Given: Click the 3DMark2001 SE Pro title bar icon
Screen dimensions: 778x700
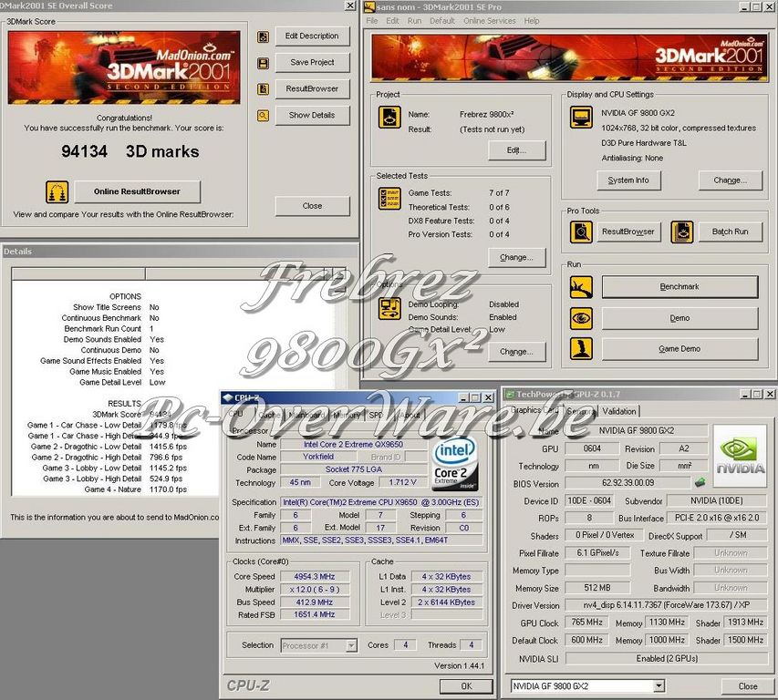Looking at the screenshot, I should 369,6.
